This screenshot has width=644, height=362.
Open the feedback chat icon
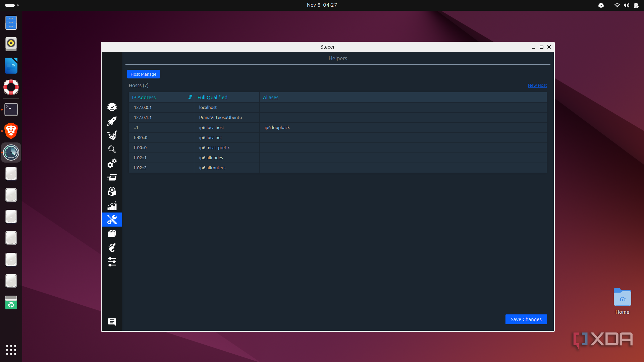click(112, 322)
